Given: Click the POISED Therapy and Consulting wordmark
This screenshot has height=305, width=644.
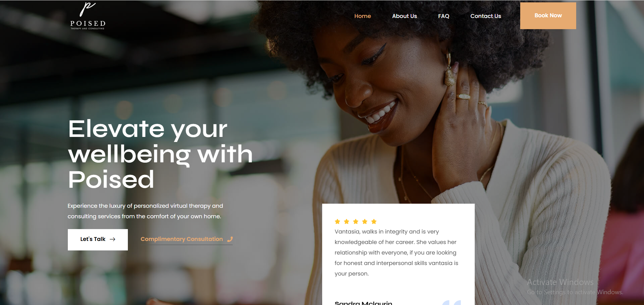Looking at the screenshot, I should coord(88,25).
